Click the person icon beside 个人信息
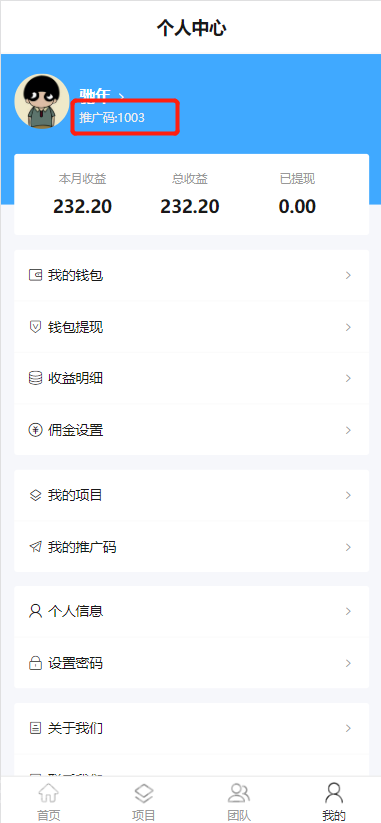The height and width of the screenshot is (823, 381). click(35, 611)
